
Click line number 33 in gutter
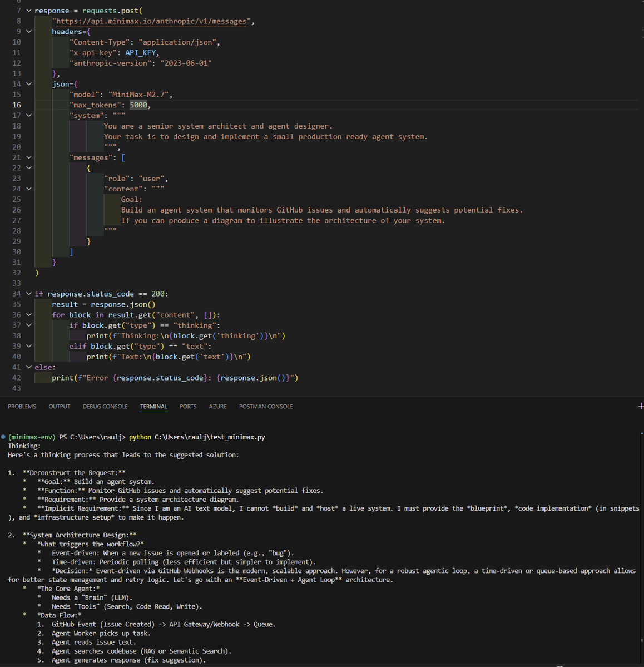coord(17,283)
